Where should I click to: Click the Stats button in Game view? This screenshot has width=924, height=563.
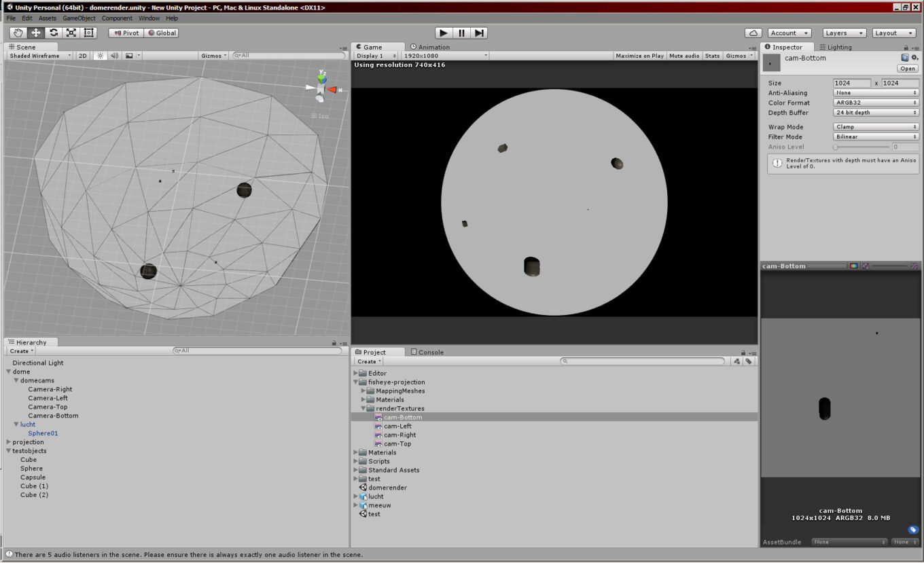click(x=712, y=56)
